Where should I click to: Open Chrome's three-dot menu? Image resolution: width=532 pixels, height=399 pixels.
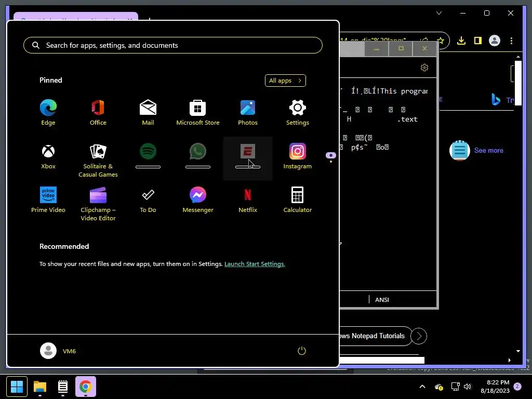pyautogui.click(x=511, y=41)
